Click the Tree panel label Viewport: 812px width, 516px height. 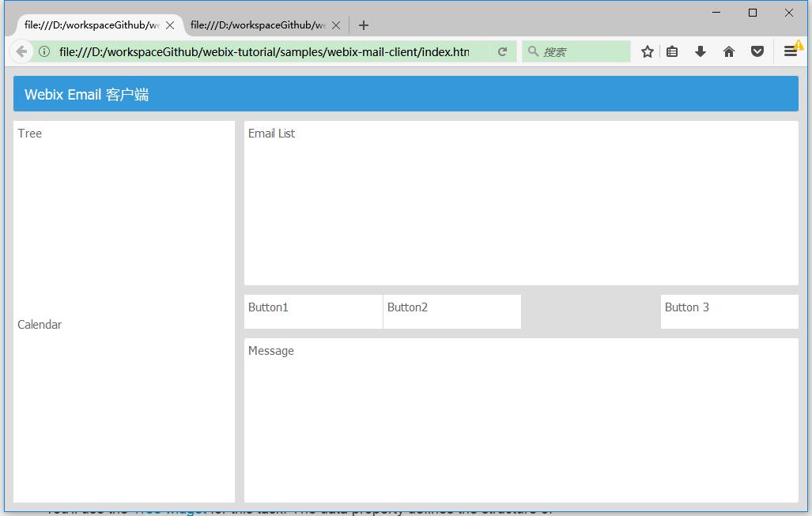tap(29, 134)
